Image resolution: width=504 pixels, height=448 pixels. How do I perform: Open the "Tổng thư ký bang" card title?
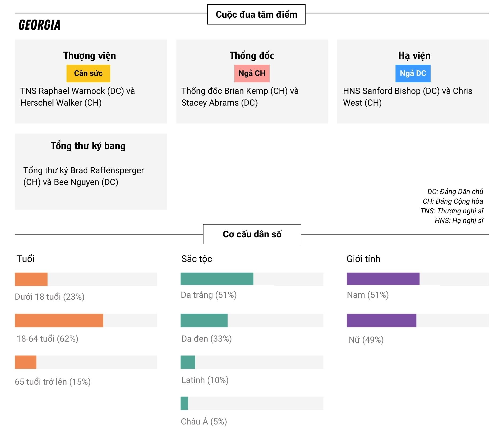pyautogui.click(x=88, y=146)
